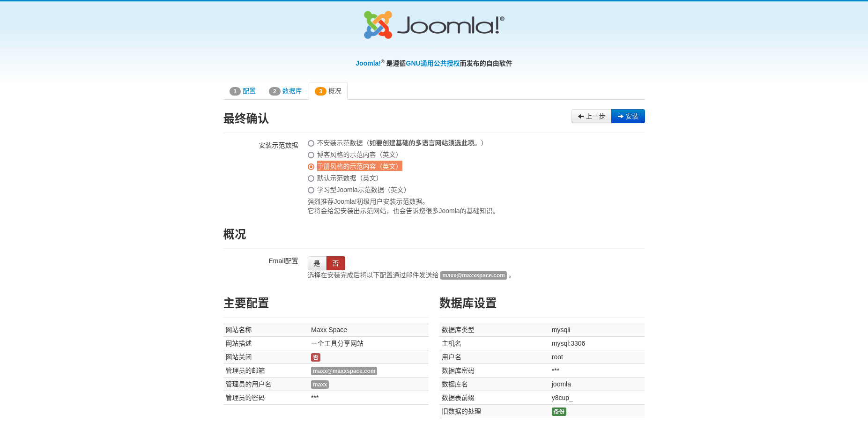Click the y8cup_ table prefix value
Viewport: 868px width, 437px height.
(562, 398)
